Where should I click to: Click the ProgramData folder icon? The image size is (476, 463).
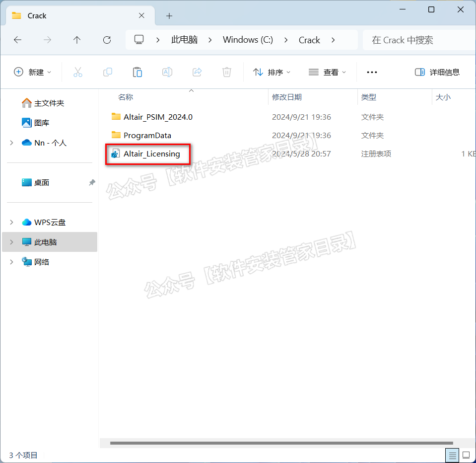click(x=116, y=135)
